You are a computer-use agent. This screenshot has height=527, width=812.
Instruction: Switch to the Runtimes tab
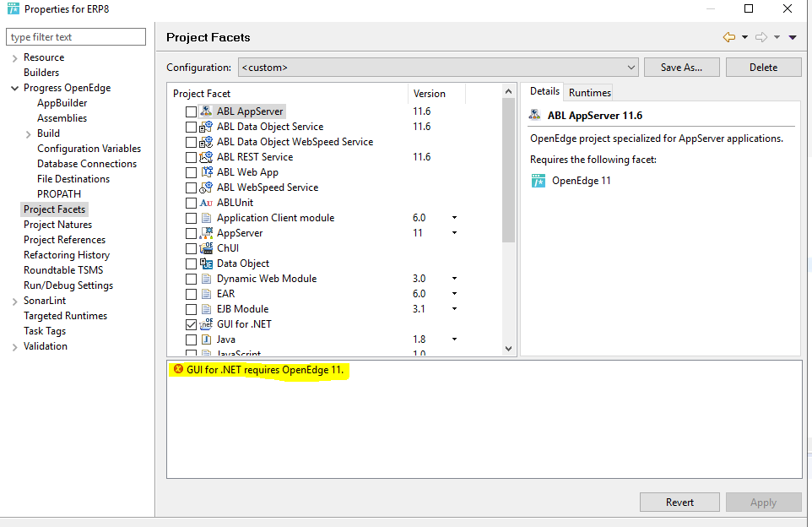589,92
